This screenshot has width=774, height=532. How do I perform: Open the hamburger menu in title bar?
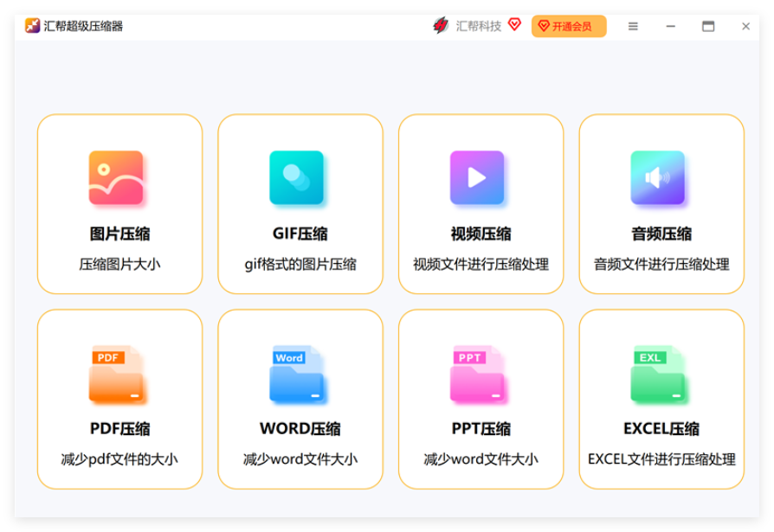tap(633, 27)
